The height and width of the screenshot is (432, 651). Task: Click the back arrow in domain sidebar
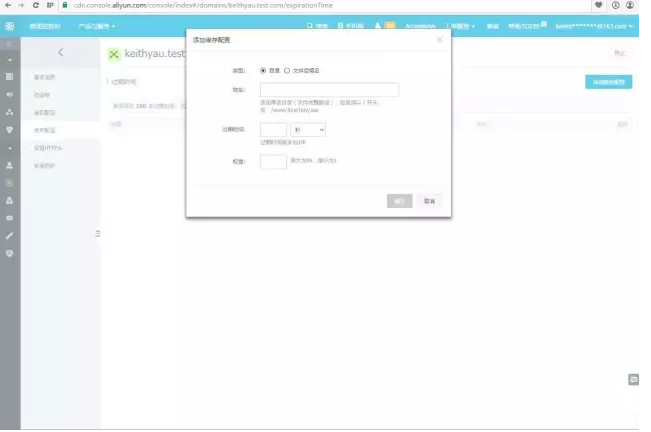pos(60,52)
